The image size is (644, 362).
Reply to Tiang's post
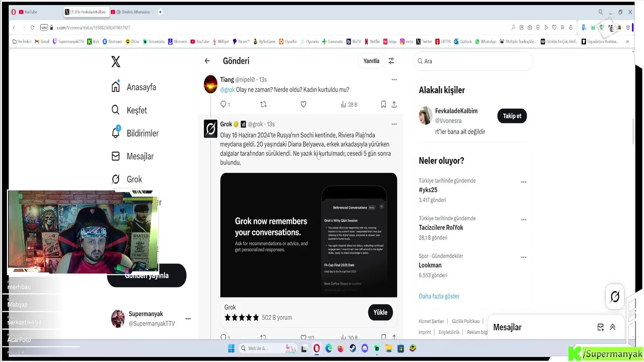tap(224, 105)
